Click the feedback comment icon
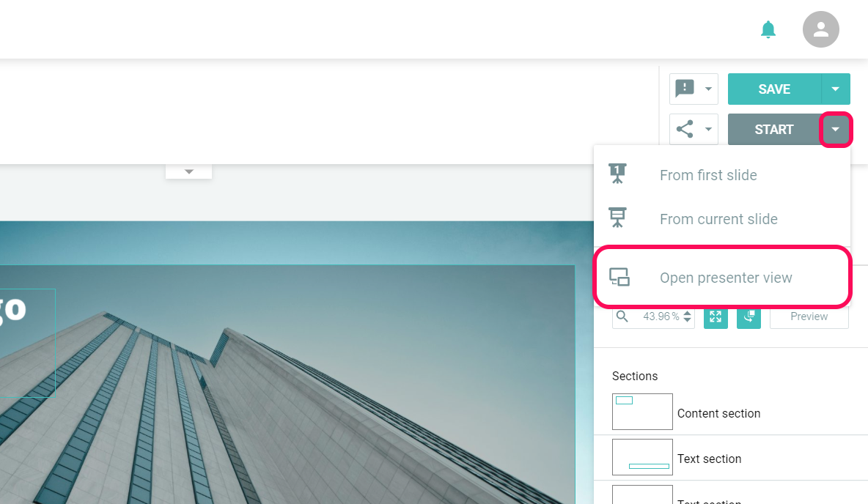Image resolution: width=868 pixels, height=504 pixels. [x=685, y=89]
